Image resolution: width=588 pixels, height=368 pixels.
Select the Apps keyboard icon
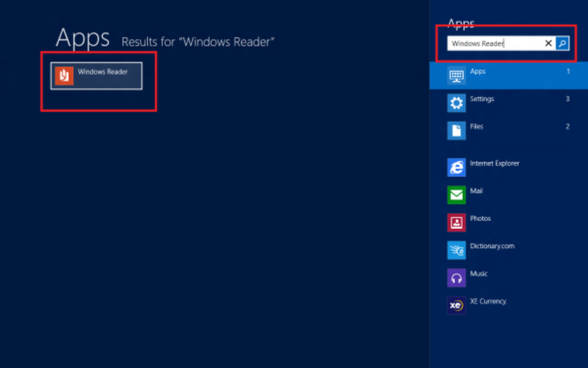coord(456,76)
